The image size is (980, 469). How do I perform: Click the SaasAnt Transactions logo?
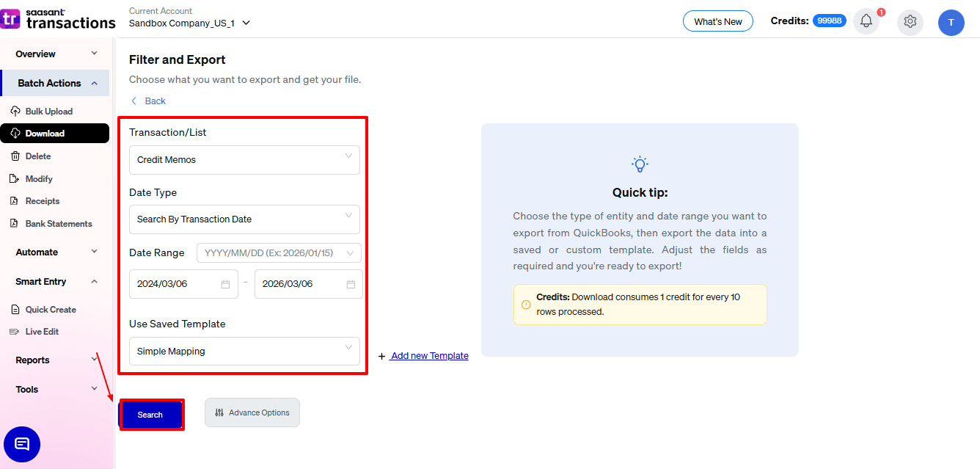[58, 19]
